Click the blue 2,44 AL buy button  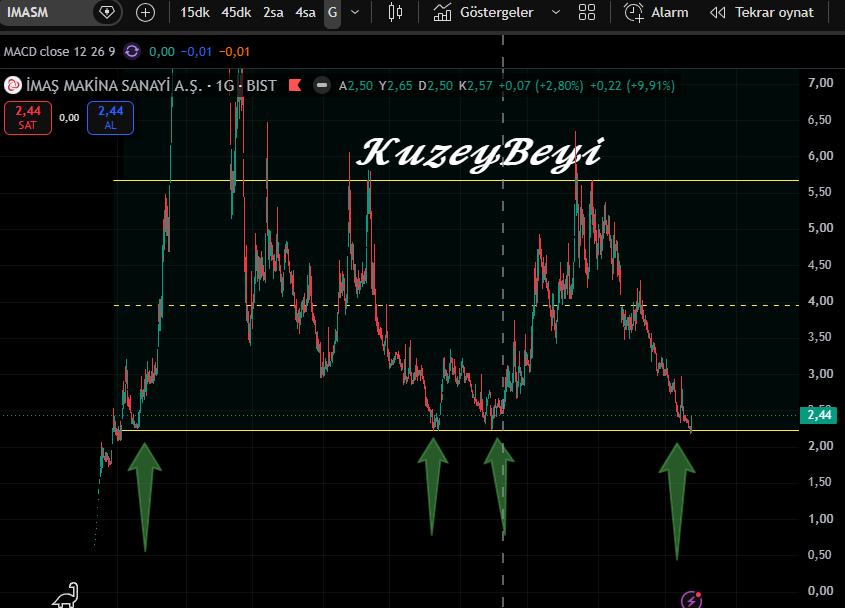point(110,118)
